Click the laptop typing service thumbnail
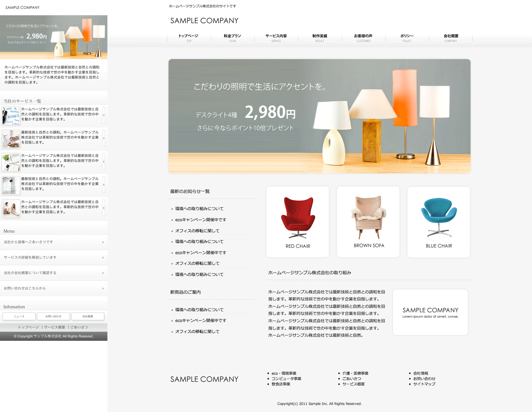 click(11, 139)
